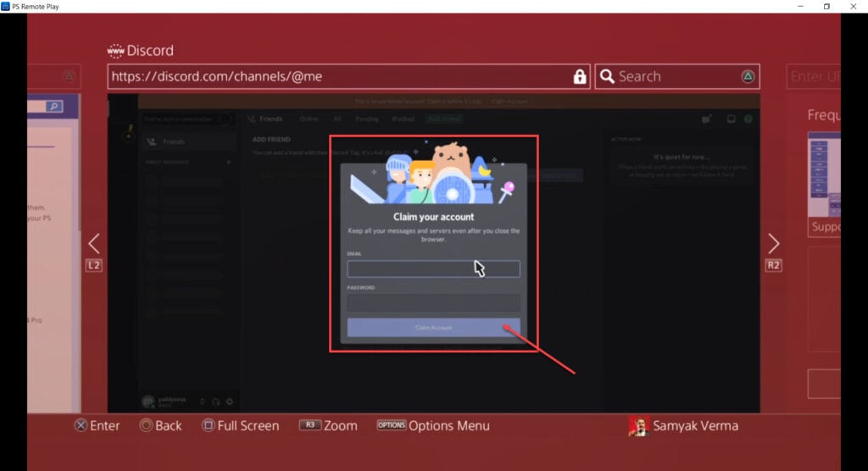868x471 pixels.
Task: Click the Samyak Verma username text
Action: coord(695,425)
